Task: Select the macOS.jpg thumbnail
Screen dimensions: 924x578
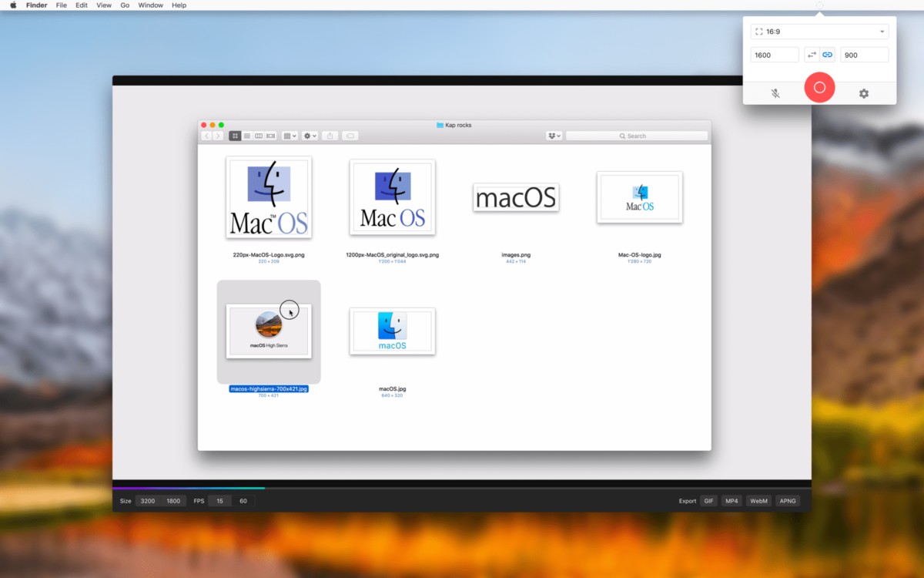Action: tap(392, 331)
